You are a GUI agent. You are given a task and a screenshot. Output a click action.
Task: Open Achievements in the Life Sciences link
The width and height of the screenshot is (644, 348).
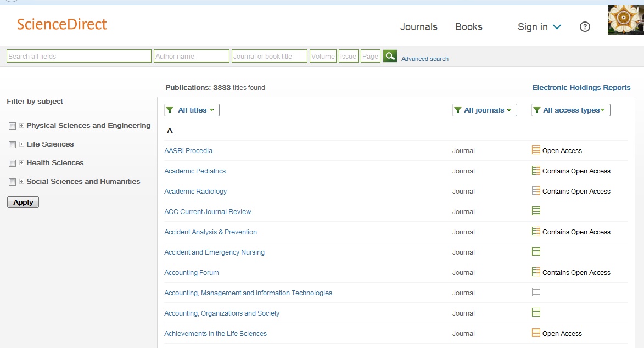click(215, 334)
